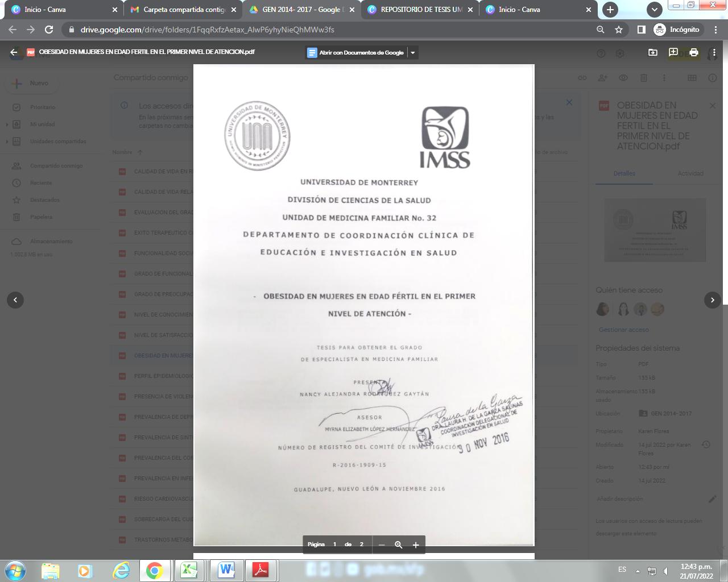Expand the open-with dropdown arrow
This screenshot has height=582, width=728.
coord(413,52)
